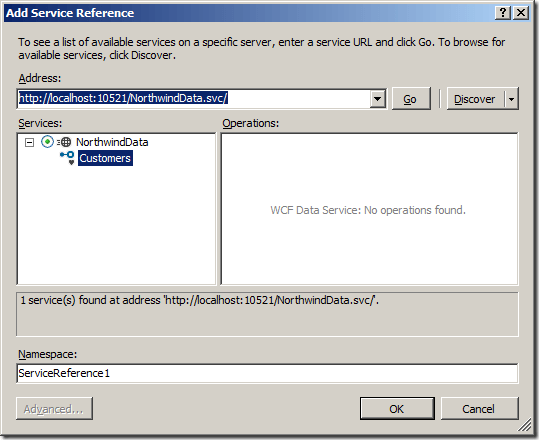
Task: Click the Namespace field containing ServiceReference1
Action: point(267,373)
